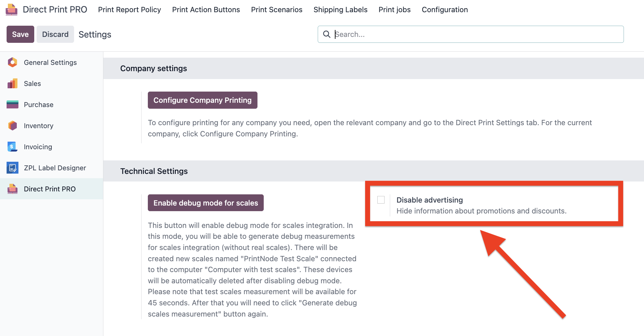644x336 pixels.
Task: Select the Purchase sidebar label
Action: [x=39, y=105]
